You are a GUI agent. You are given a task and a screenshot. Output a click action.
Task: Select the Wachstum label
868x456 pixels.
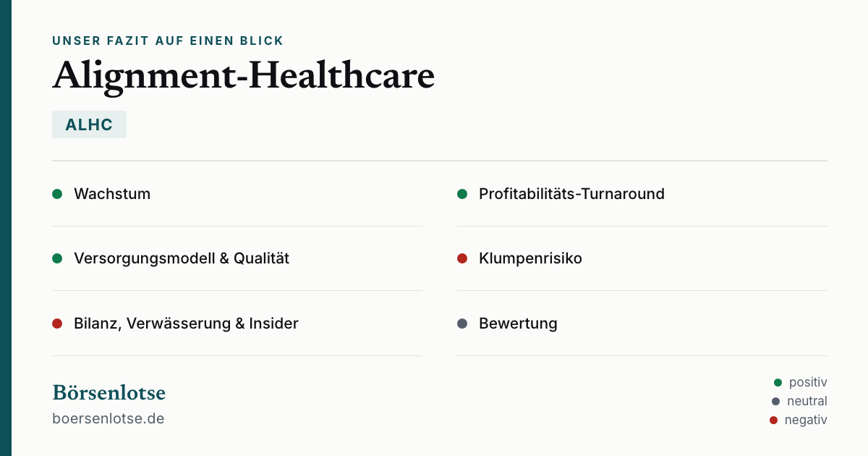[112, 194]
